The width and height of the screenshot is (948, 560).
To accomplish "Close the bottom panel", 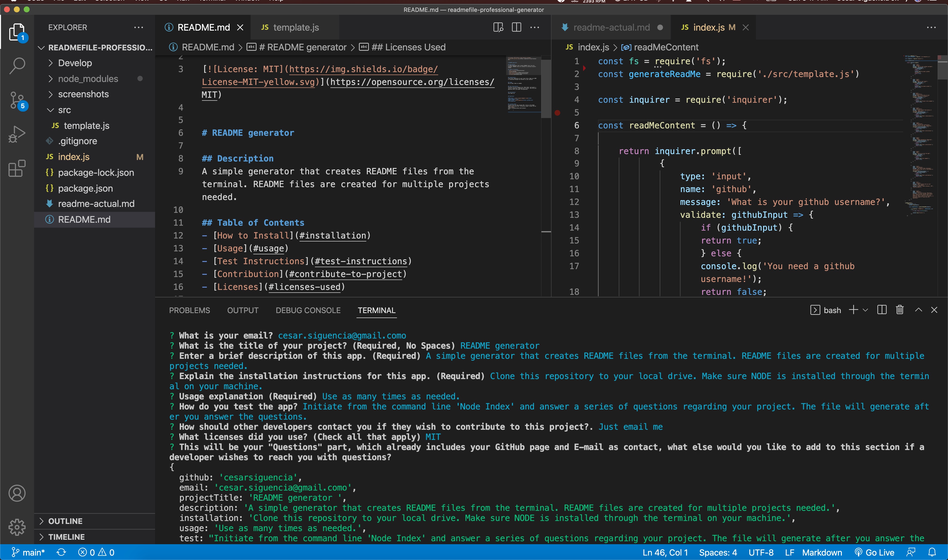I will point(934,310).
